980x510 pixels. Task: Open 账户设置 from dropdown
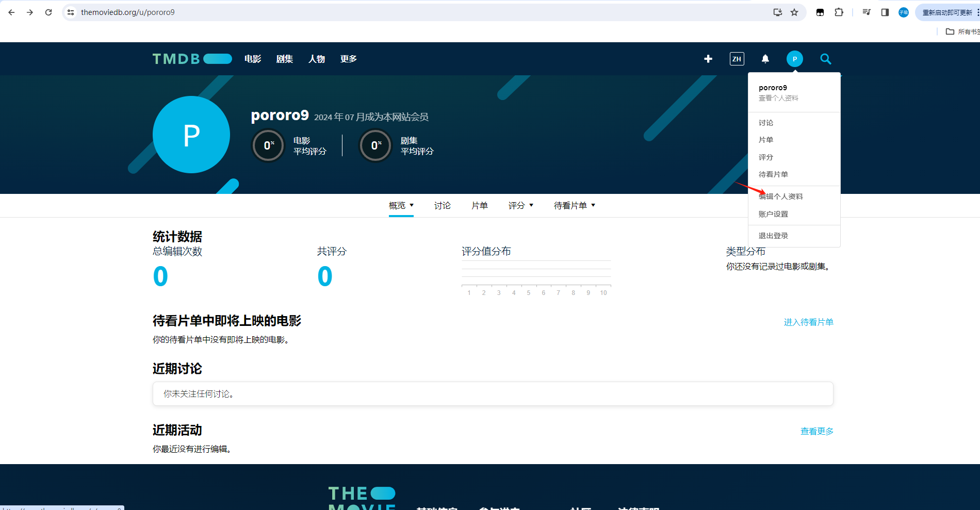click(x=773, y=214)
